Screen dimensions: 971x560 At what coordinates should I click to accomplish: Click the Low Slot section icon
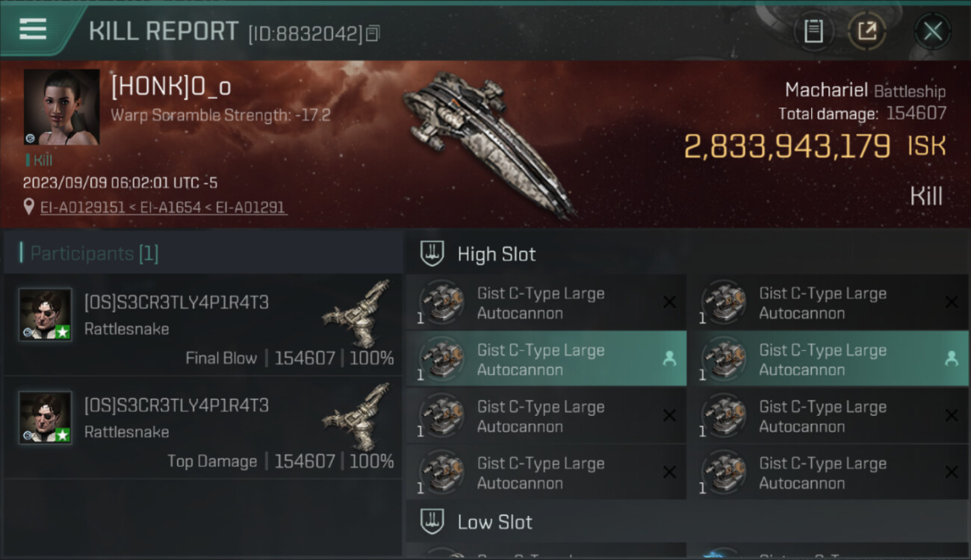pyautogui.click(x=432, y=522)
